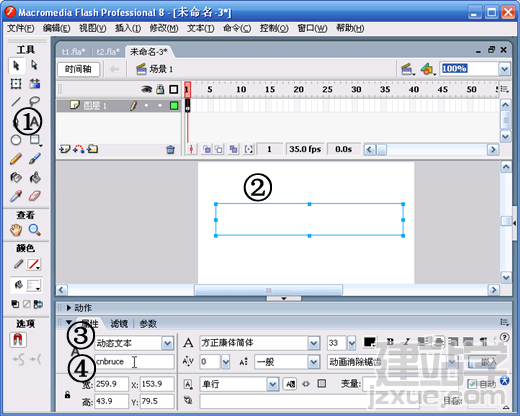This screenshot has height=416, width=520.
Task: Select the Oval tool
Action: click(x=16, y=140)
